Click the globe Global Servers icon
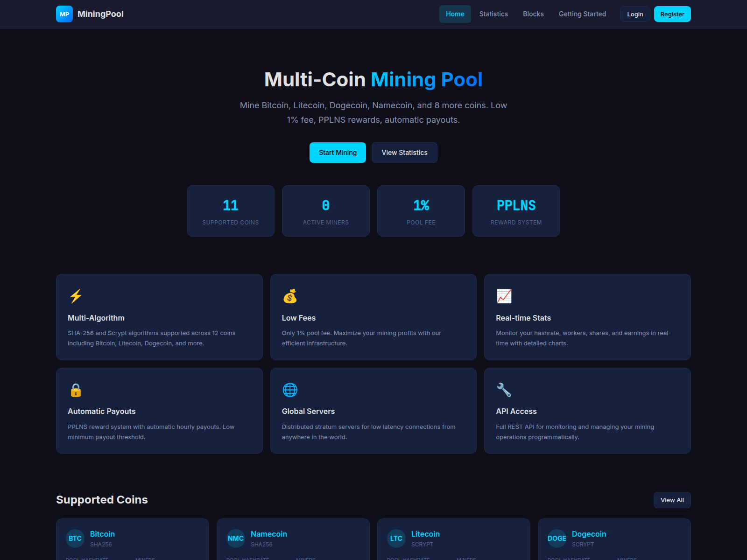747x560 pixels. click(x=290, y=390)
